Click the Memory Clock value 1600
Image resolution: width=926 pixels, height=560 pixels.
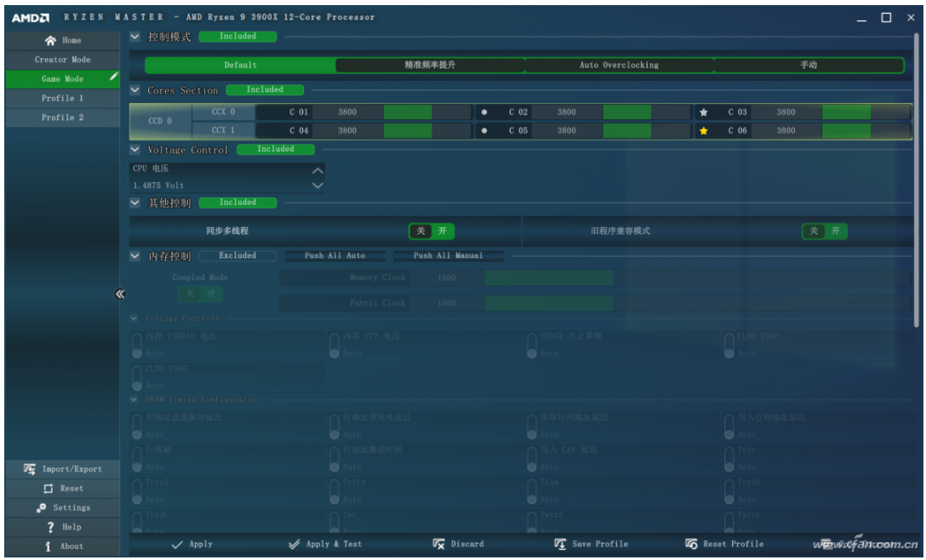coord(447,277)
